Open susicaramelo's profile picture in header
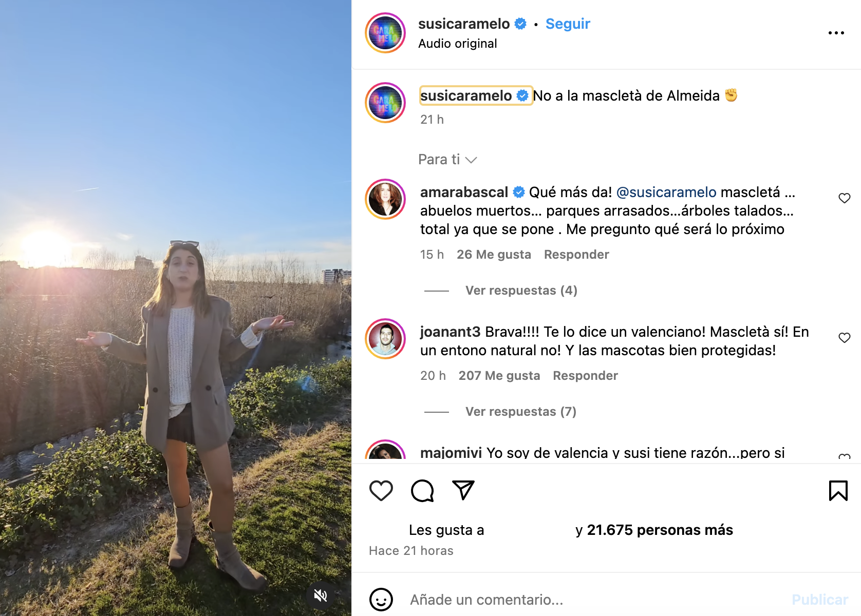861x616 pixels. coord(385,33)
